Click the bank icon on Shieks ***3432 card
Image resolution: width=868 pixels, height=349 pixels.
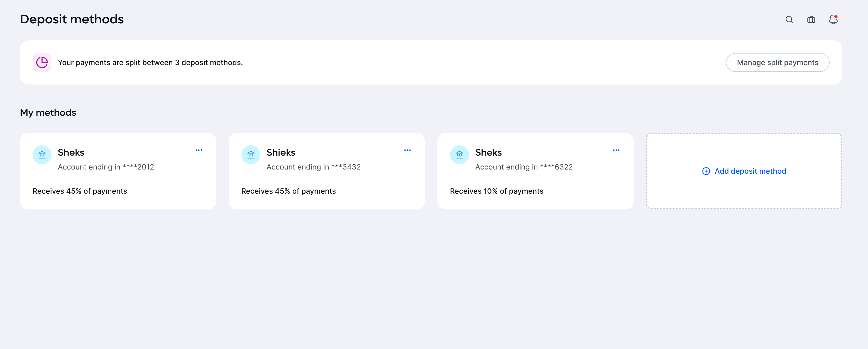(250, 155)
